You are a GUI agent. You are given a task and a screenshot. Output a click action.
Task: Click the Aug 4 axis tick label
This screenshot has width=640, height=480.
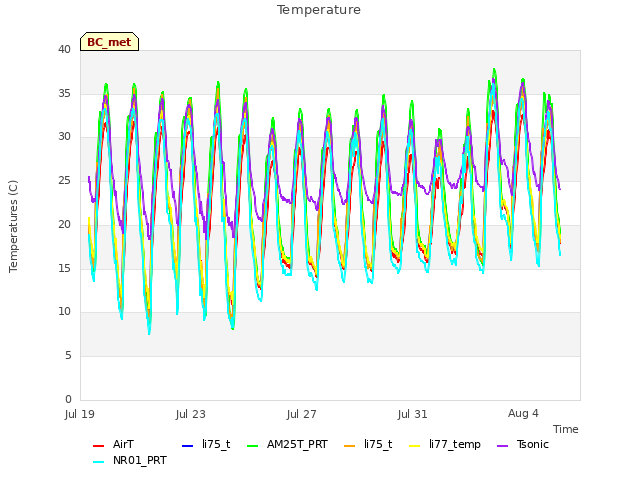(x=523, y=414)
